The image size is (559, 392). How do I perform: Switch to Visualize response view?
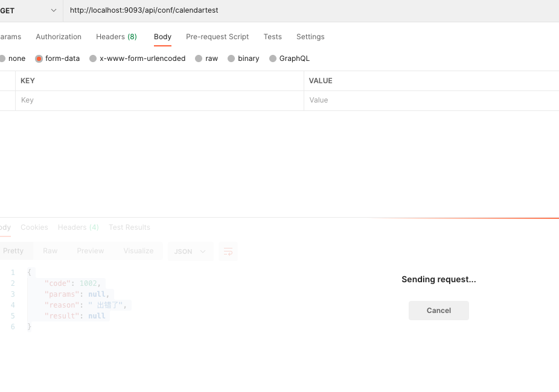(x=138, y=251)
